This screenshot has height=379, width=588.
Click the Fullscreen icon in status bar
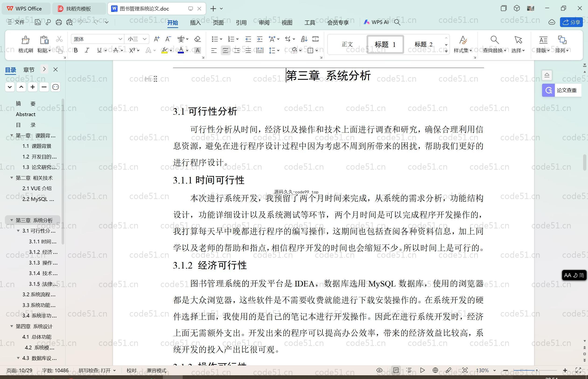click(578, 370)
